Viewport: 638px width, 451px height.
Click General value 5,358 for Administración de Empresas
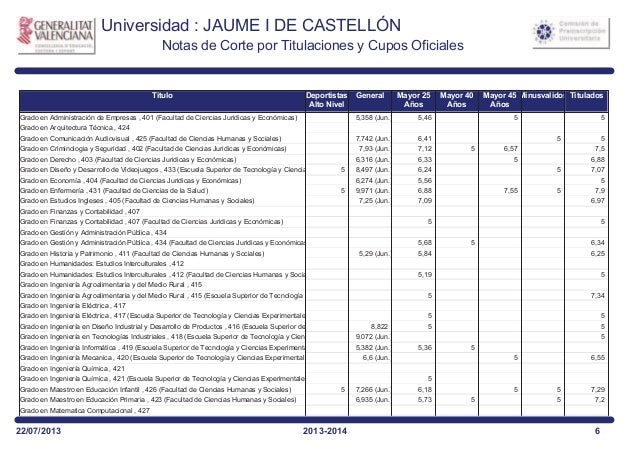pyautogui.click(x=372, y=118)
